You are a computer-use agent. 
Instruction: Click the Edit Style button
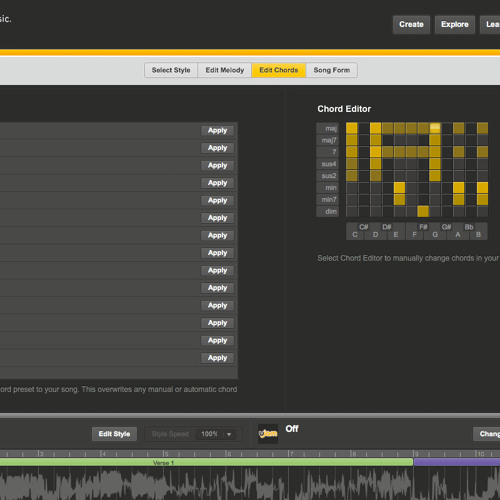(x=114, y=434)
